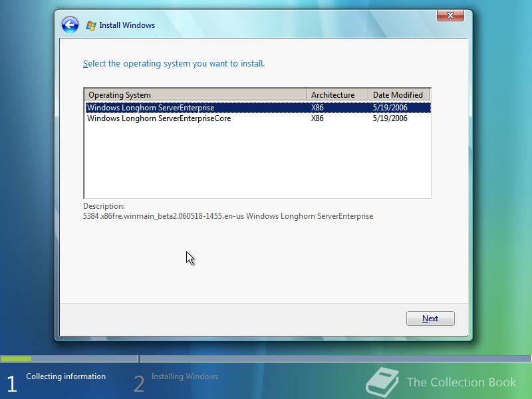Click the green setup progress bar
Screen dimensions: 532x399
pyautogui.click(x=16, y=358)
